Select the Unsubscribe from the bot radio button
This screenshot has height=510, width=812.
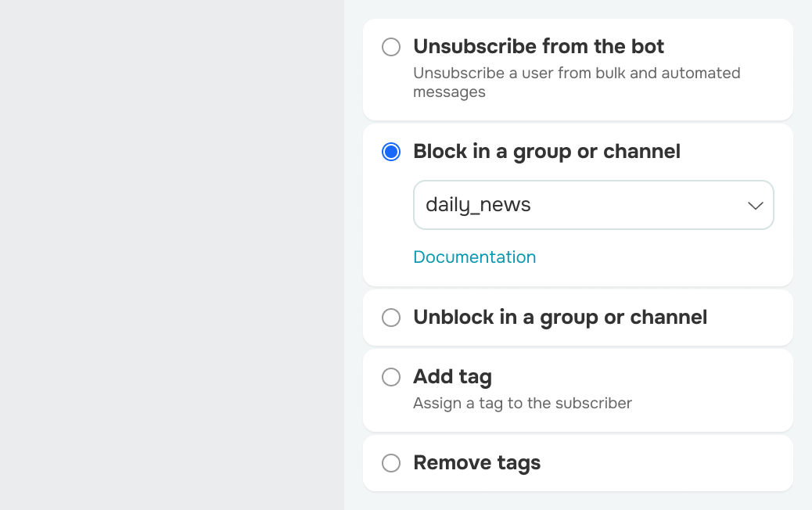click(x=391, y=47)
